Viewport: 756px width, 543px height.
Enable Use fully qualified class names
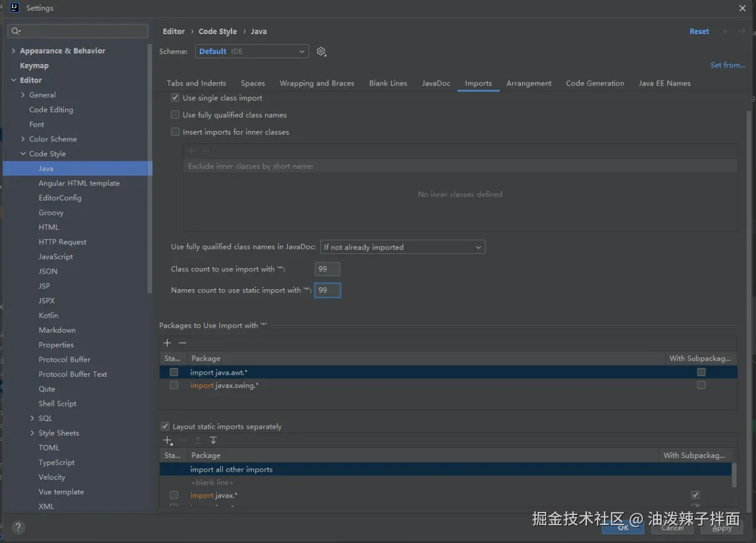(x=175, y=115)
